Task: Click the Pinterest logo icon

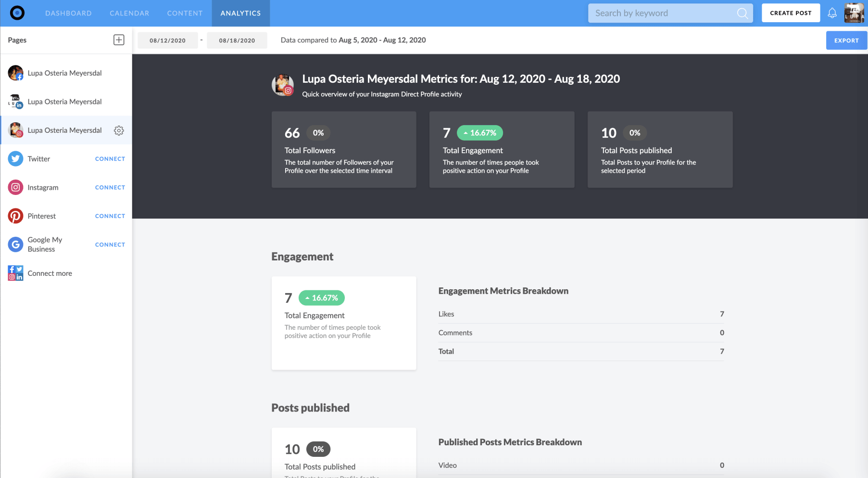Action: pos(15,216)
